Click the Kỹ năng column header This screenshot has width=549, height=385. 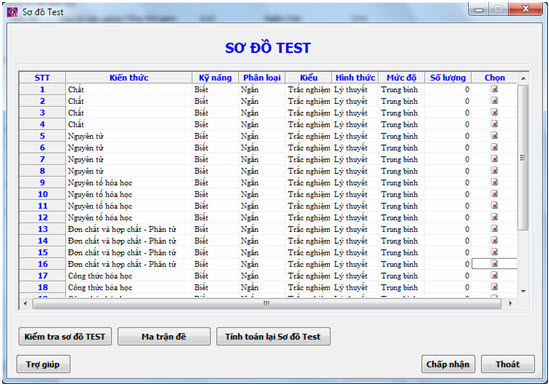pyautogui.click(x=215, y=78)
